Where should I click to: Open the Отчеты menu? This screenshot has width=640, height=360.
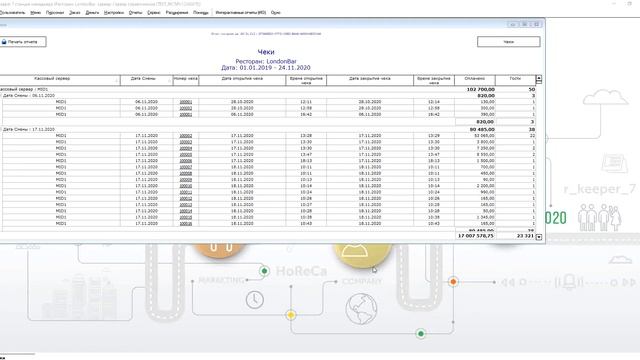136,13
